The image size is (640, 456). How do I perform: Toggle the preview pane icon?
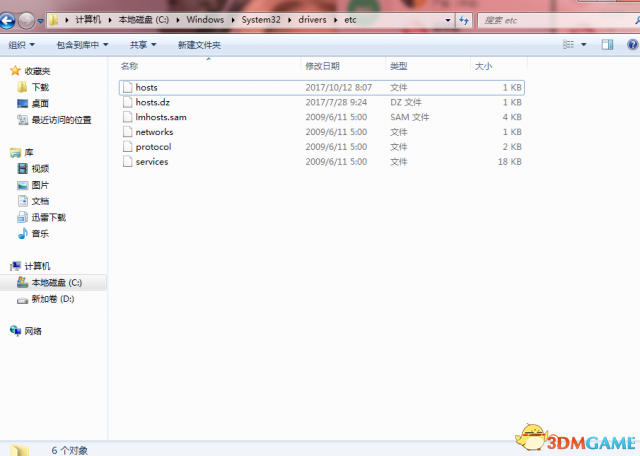(606, 45)
